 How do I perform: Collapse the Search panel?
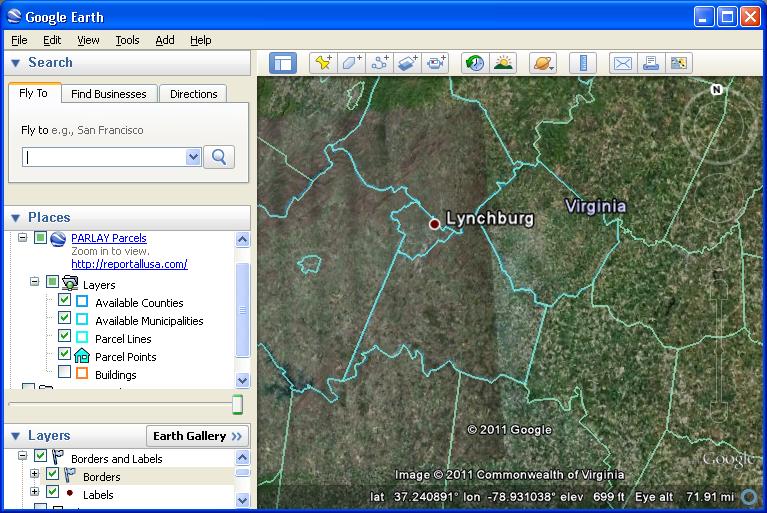(16, 63)
